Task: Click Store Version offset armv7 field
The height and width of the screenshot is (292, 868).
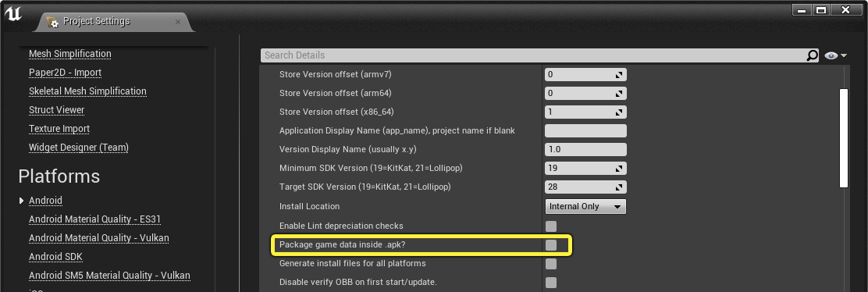Action: pos(585,74)
